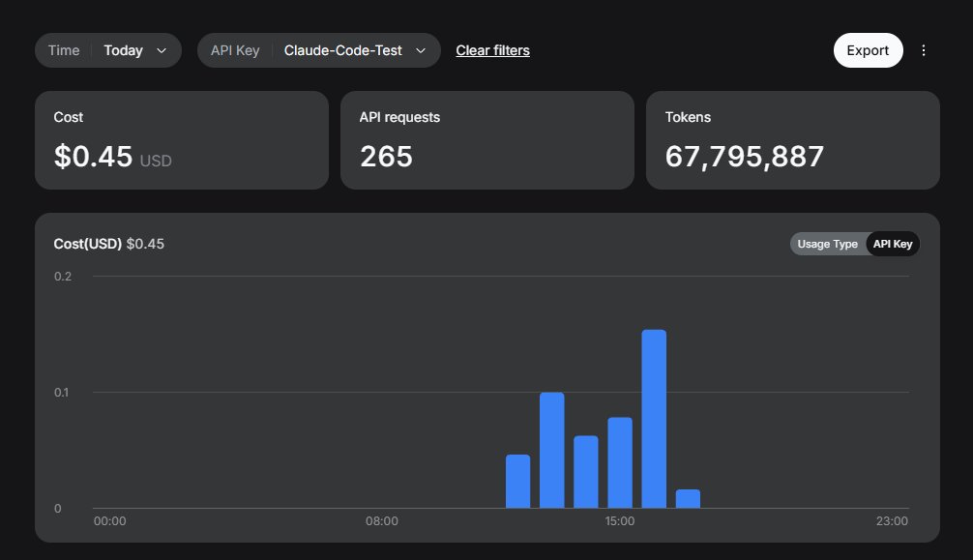Viewport: 973px width, 560px height.
Task: Click the 08:00 time axis label
Action: (x=382, y=521)
